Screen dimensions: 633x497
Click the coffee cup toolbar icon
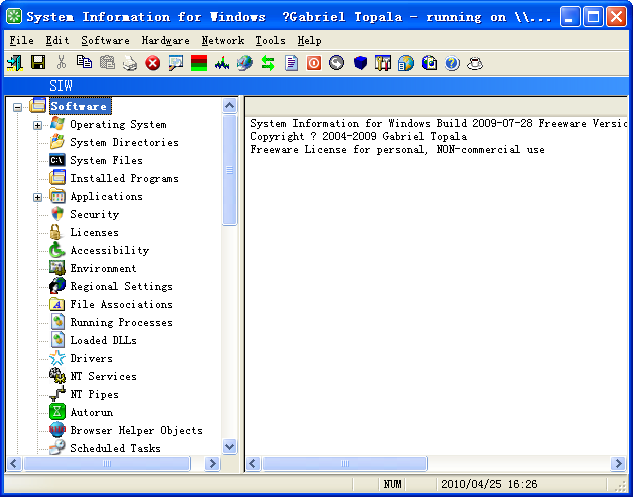pos(475,63)
